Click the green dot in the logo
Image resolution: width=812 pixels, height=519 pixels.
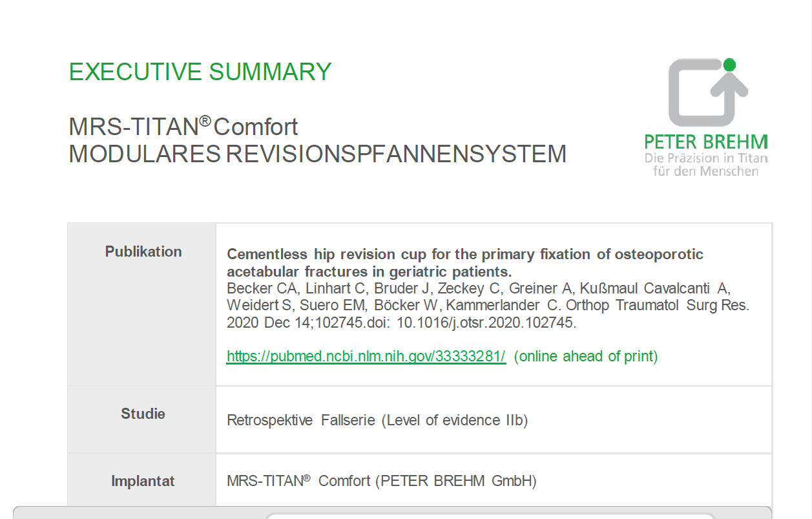click(729, 65)
